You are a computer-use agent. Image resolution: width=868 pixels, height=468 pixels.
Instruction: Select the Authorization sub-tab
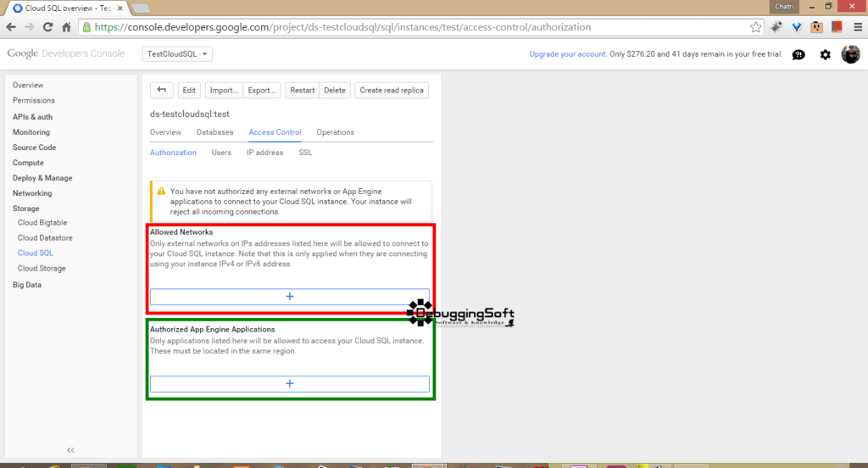pos(173,153)
